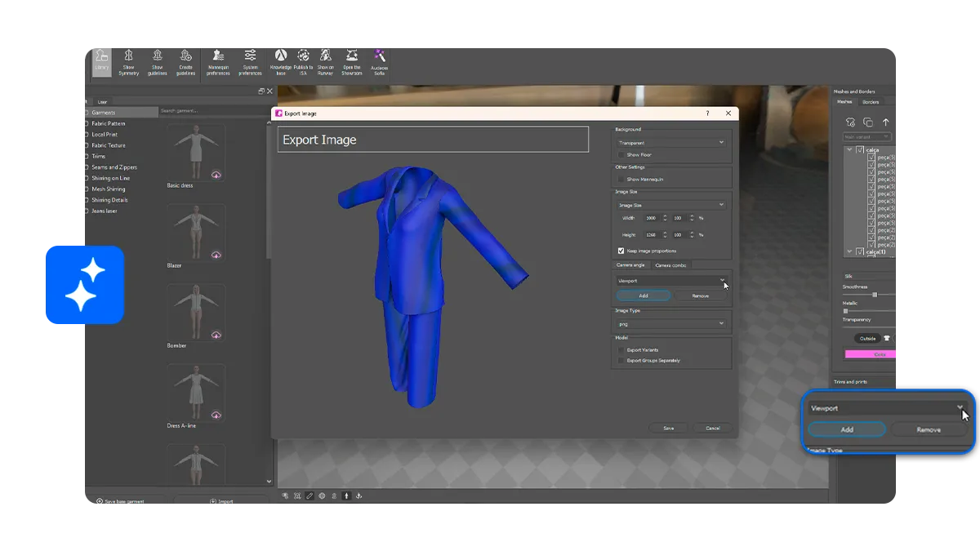
Task: Click the Import button in library panel
Action: (222, 500)
